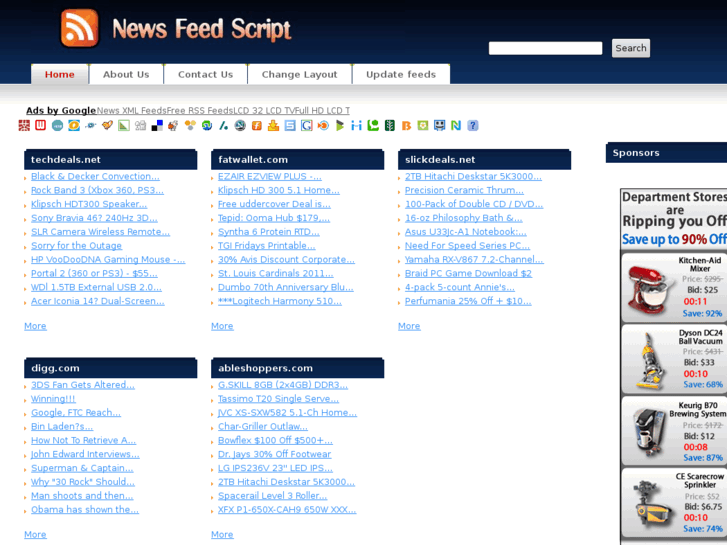Bookmark on Delicious with the checkered icon

[157, 125]
